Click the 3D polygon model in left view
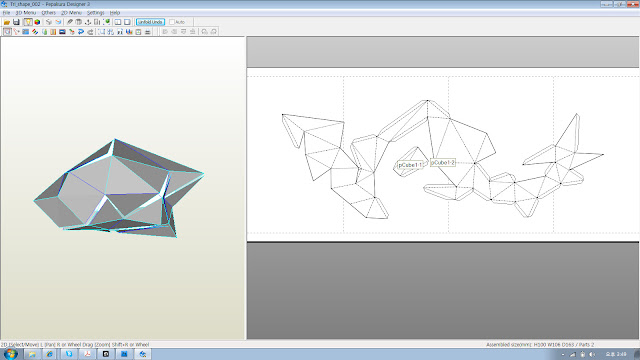 coord(118,189)
